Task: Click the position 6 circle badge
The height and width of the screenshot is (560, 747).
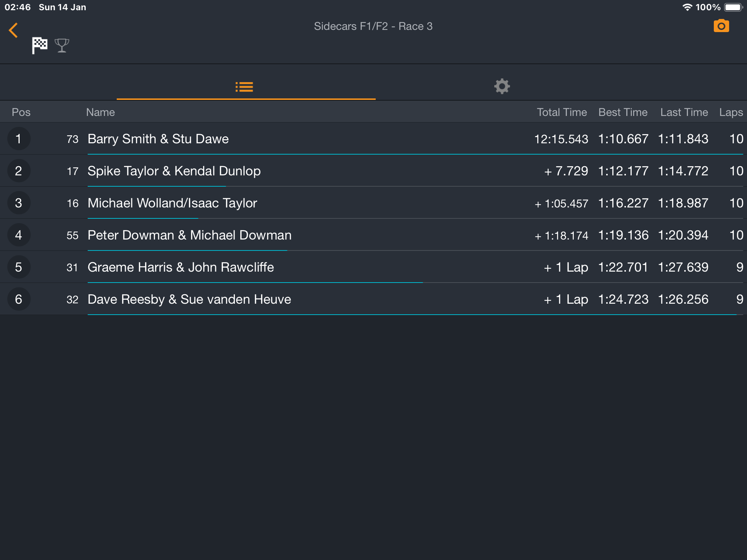Action: tap(19, 299)
